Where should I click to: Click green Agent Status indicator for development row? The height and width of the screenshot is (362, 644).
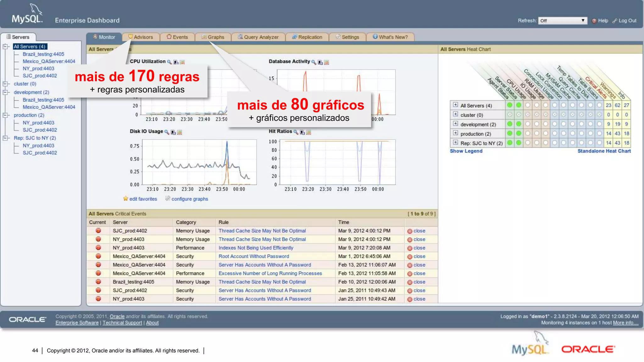coord(510,124)
